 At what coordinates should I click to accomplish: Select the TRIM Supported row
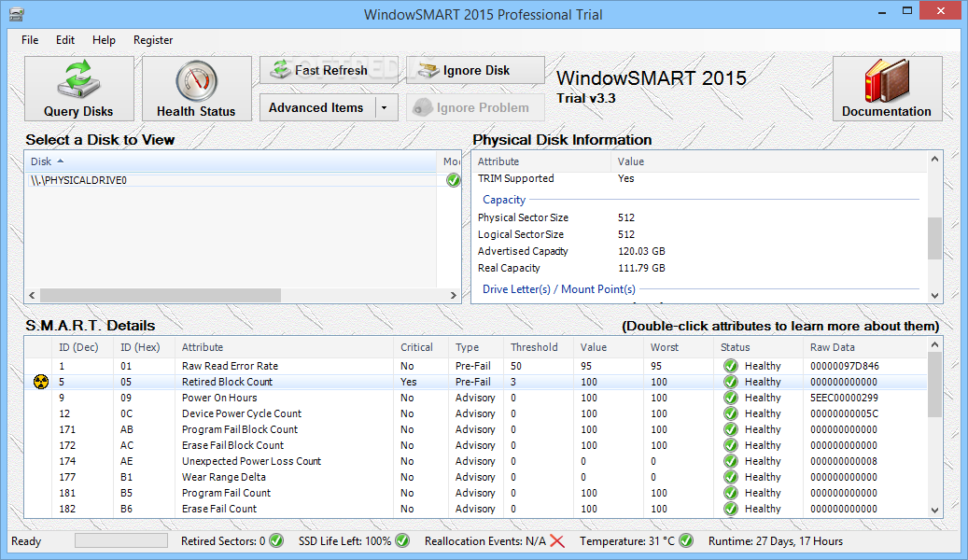pos(699,178)
